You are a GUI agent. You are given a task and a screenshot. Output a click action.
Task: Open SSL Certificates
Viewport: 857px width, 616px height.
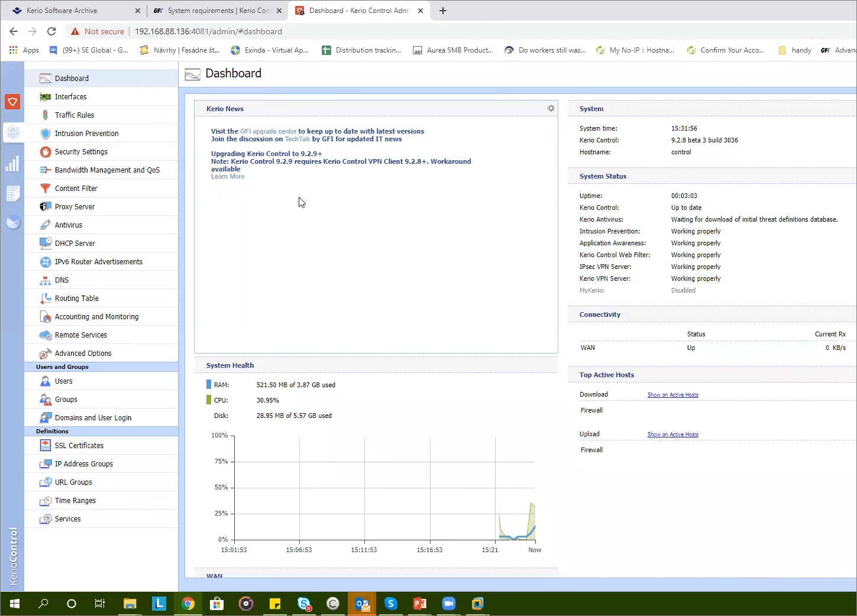(x=101, y=445)
